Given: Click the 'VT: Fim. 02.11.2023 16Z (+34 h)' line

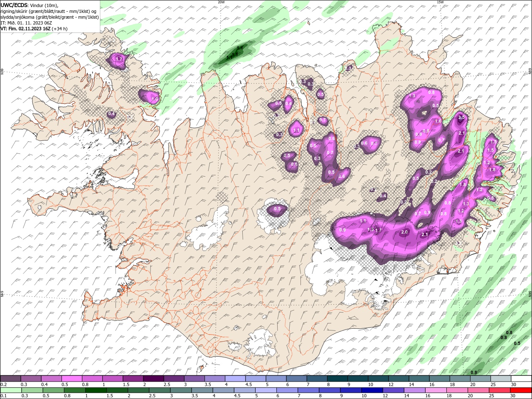Looking at the screenshot, I should 34,29.
